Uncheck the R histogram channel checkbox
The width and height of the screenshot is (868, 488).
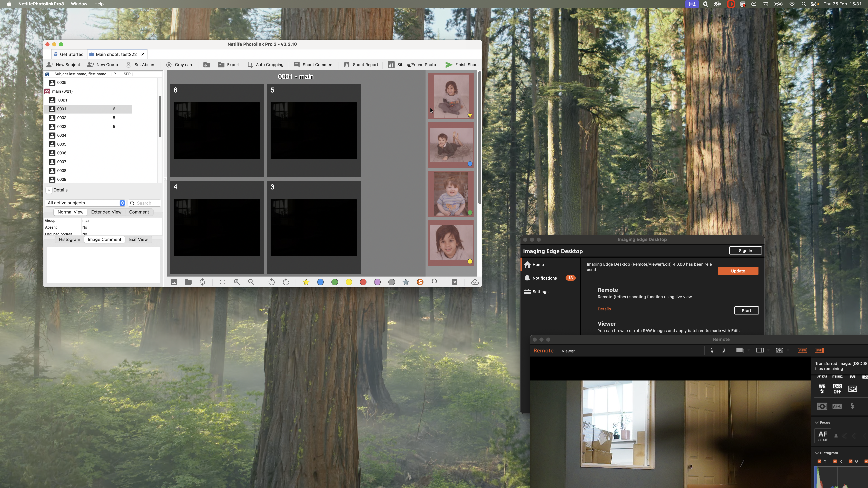(835, 461)
